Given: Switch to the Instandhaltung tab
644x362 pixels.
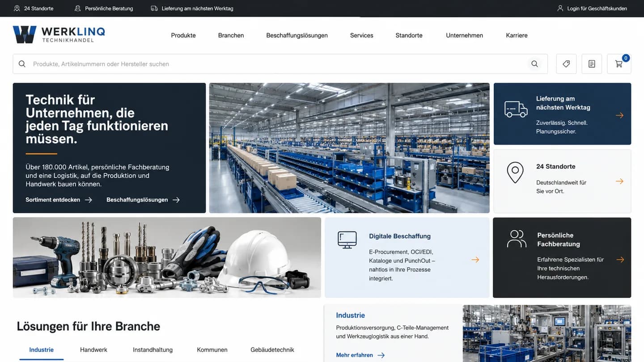Looking at the screenshot, I should click(x=153, y=350).
